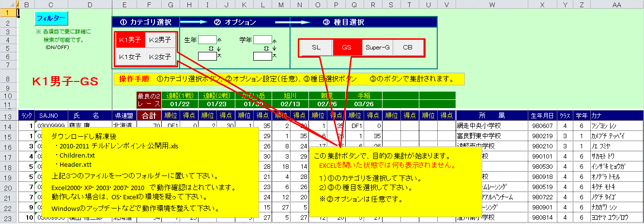Select column W header
This screenshot has width=644, height=224.
[491, 4]
